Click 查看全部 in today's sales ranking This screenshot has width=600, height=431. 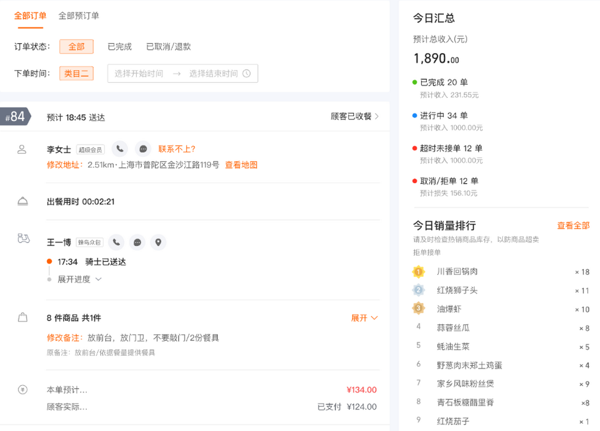coord(573,225)
